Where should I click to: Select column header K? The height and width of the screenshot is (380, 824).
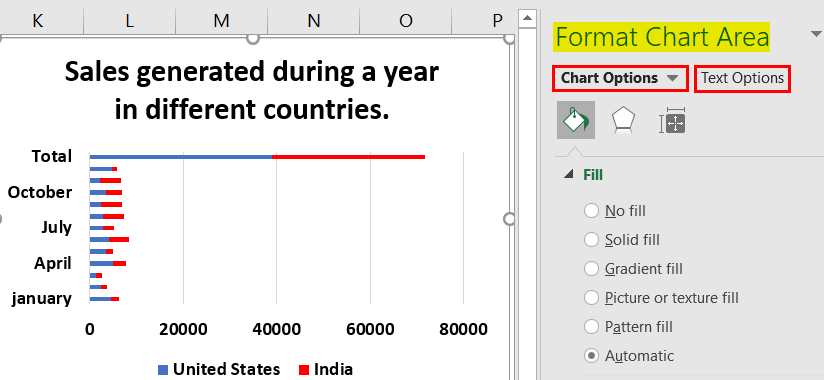pos(37,20)
